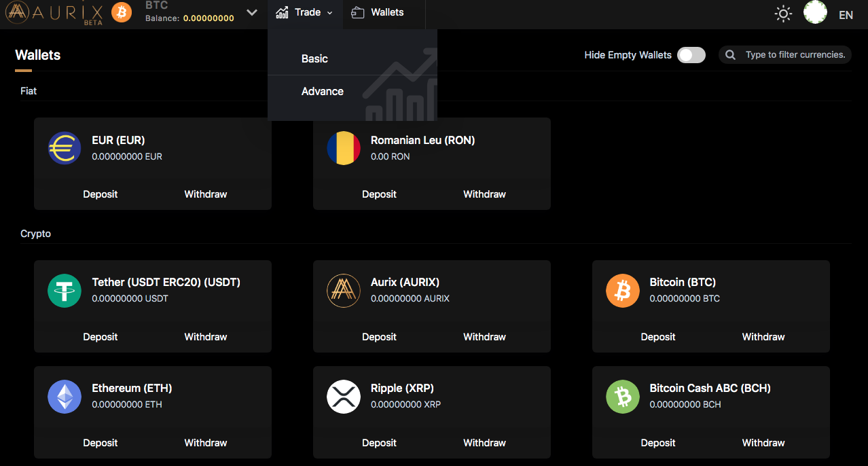Click the Fiat section label
The width and height of the screenshot is (868, 466).
point(29,91)
